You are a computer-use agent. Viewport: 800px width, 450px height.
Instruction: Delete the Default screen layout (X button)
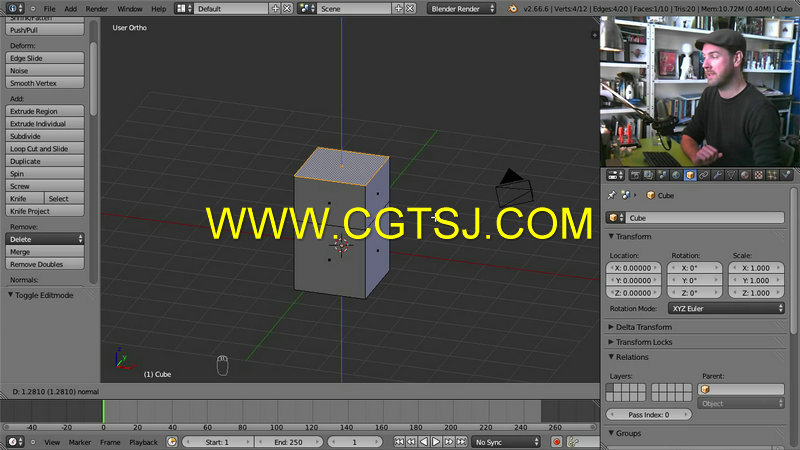(x=287, y=9)
